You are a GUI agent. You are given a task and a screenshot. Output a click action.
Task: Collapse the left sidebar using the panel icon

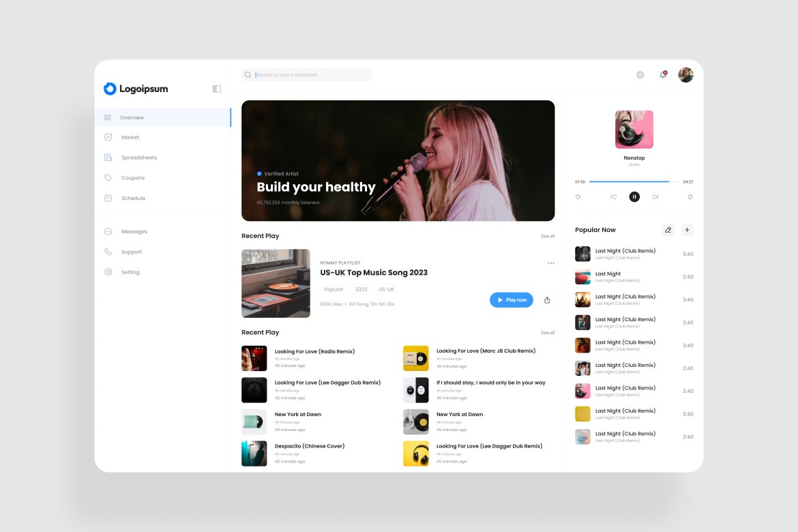[x=216, y=89]
